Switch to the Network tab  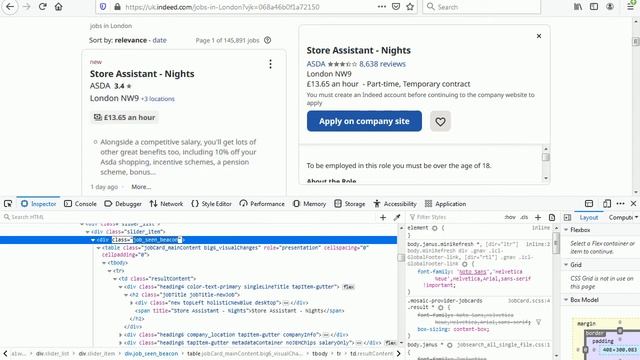(x=166, y=203)
